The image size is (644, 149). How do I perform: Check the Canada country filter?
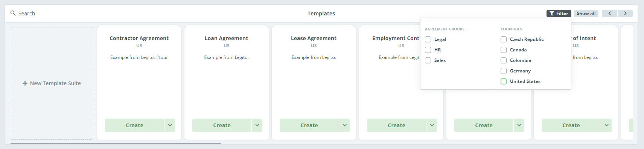tap(504, 50)
